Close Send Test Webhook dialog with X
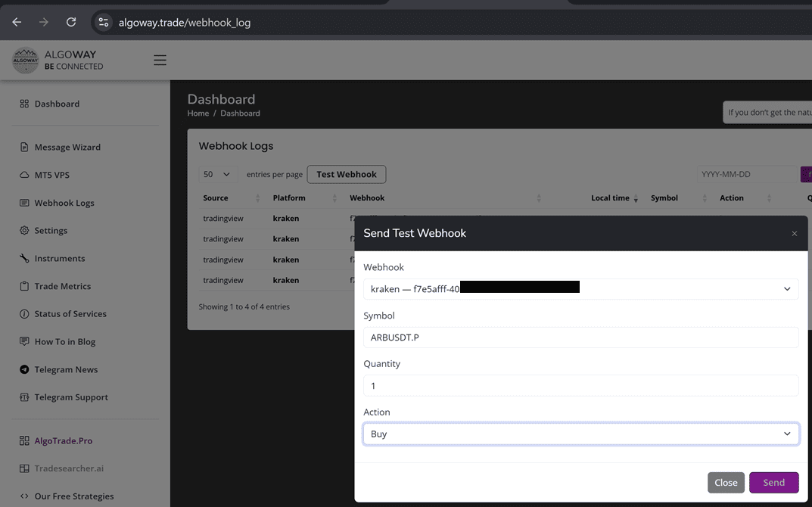The width and height of the screenshot is (812, 507). pyautogui.click(x=795, y=234)
